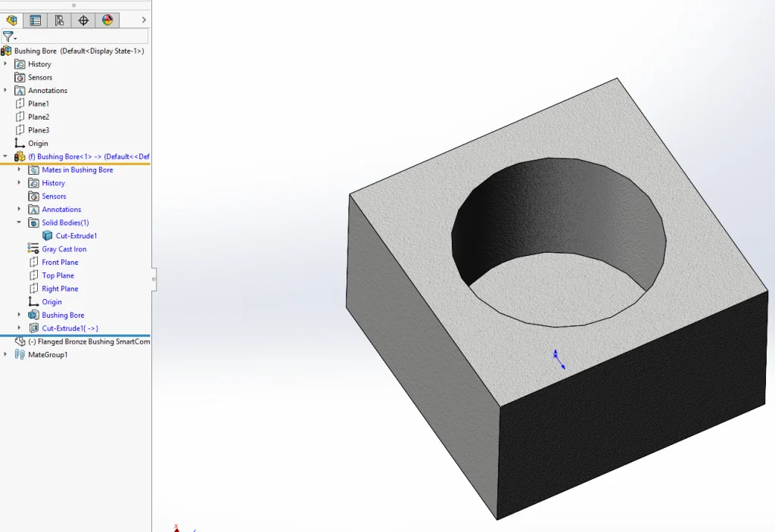775x532 pixels.
Task: Select the component's blue Annotations icon
Action: (x=33, y=210)
